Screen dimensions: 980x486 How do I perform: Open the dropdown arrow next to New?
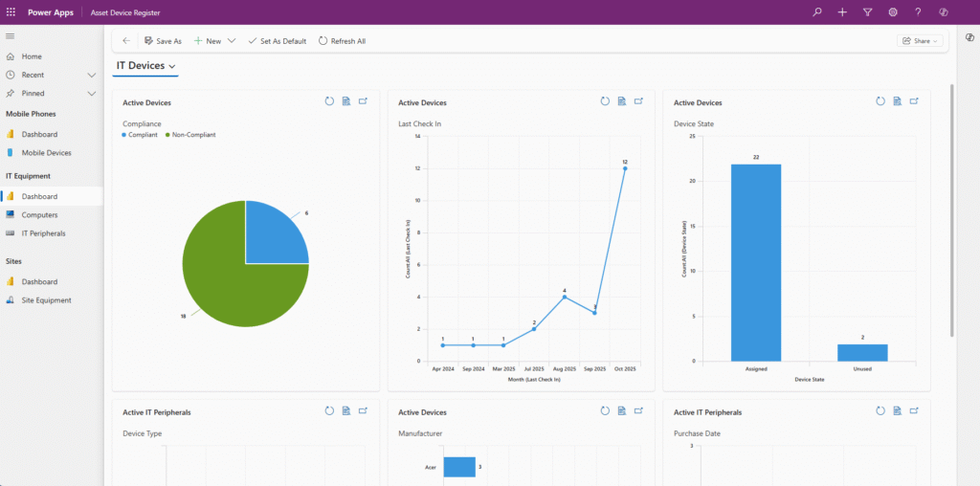pyautogui.click(x=232, y=41)
